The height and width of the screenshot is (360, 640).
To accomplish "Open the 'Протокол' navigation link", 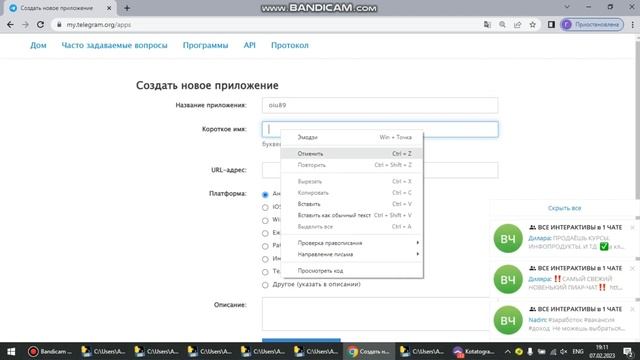I will (x=290, y=45).
